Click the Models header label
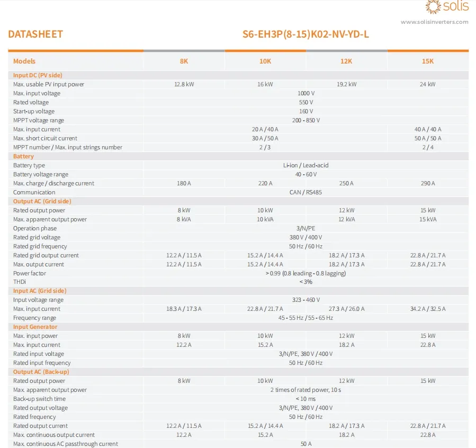The width and height of the screenshot is (476, 448). (x=24, y=61)
